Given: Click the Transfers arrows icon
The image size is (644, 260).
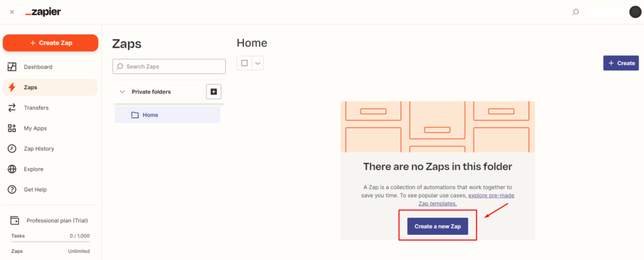Looking at the screenshot, I should [x=12, y=108].
